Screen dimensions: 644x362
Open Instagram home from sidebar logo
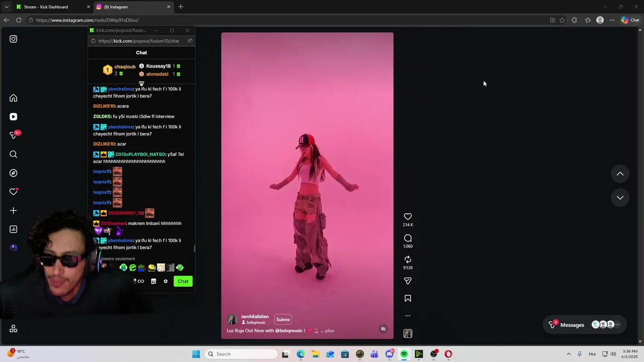14,39
